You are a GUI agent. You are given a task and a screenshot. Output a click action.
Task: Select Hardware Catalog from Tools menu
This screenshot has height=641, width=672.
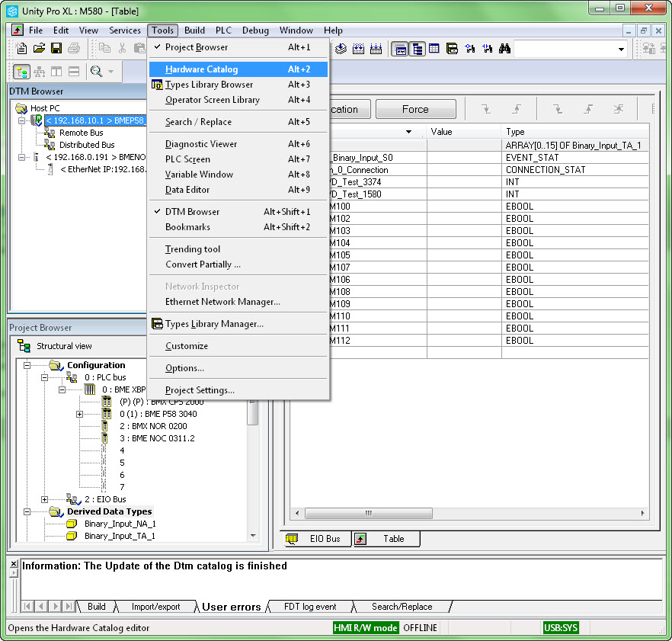tap(238, 69)
